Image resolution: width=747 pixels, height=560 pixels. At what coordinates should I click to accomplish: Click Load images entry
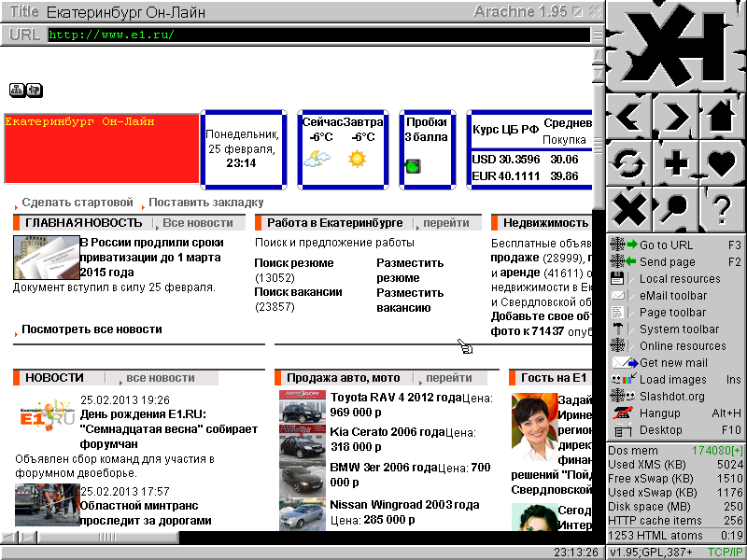tap(675, 380)
